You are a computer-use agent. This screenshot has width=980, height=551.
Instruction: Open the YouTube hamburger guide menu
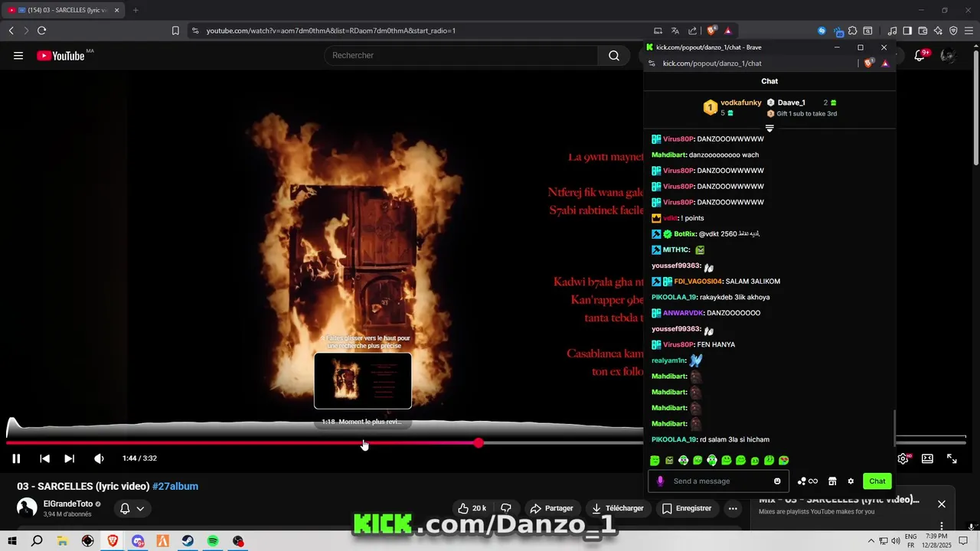pyautogui.click(x=18, y=55)
